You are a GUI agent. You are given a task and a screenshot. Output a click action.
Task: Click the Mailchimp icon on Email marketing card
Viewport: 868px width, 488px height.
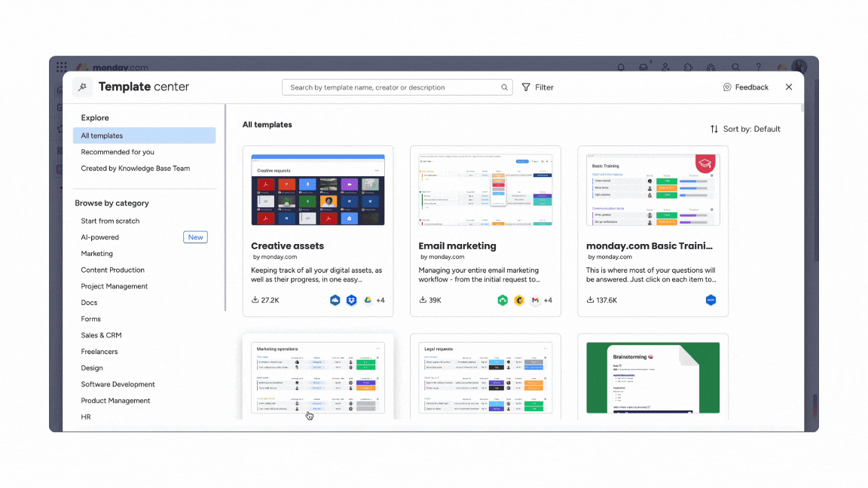tap(519, 300)
